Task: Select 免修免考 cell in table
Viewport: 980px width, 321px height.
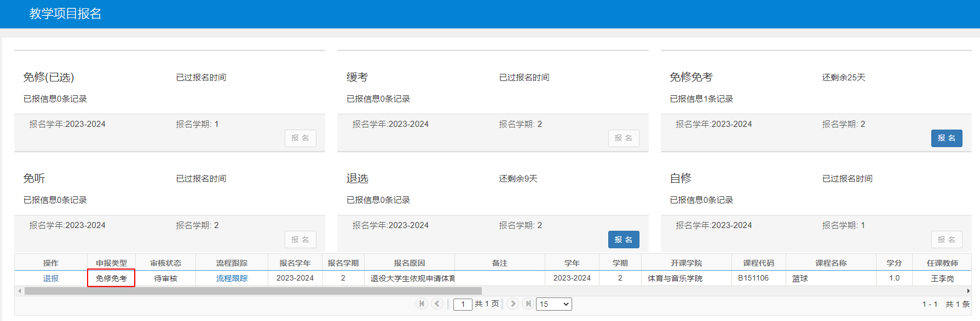Action: [111, 278]
